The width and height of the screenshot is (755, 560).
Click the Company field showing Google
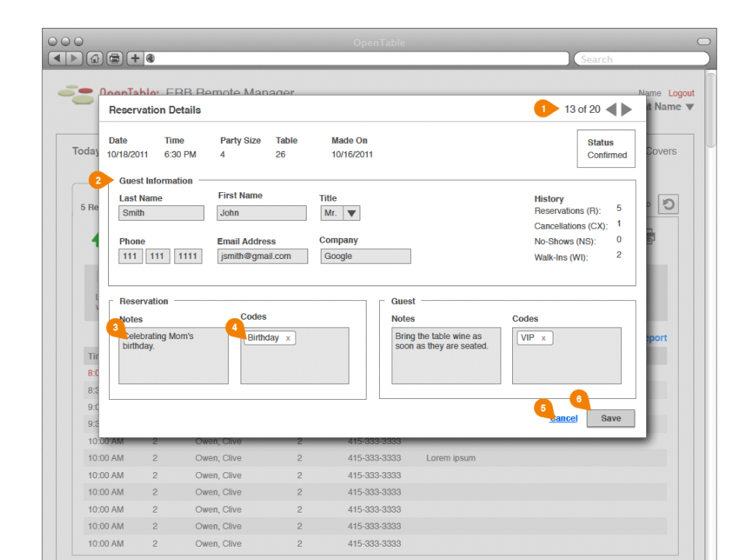365,256
